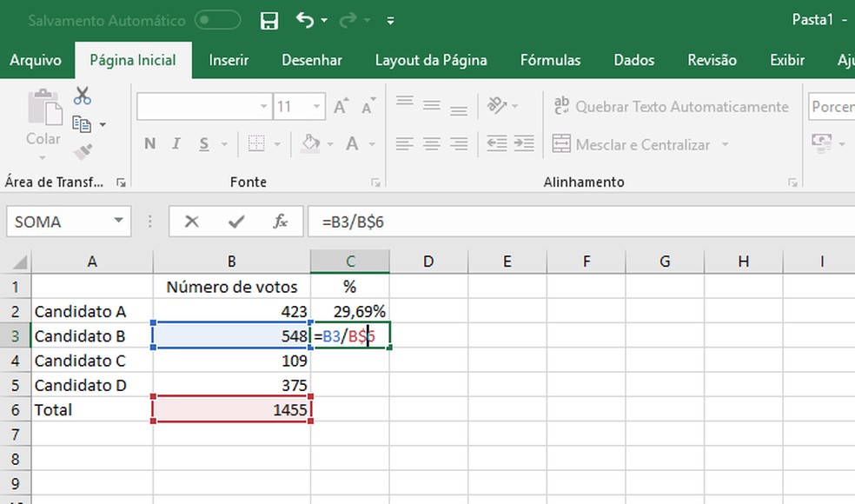Select the Pincel de Formatação icon
The width and height of the screenshot is (855, 504).
83,149
